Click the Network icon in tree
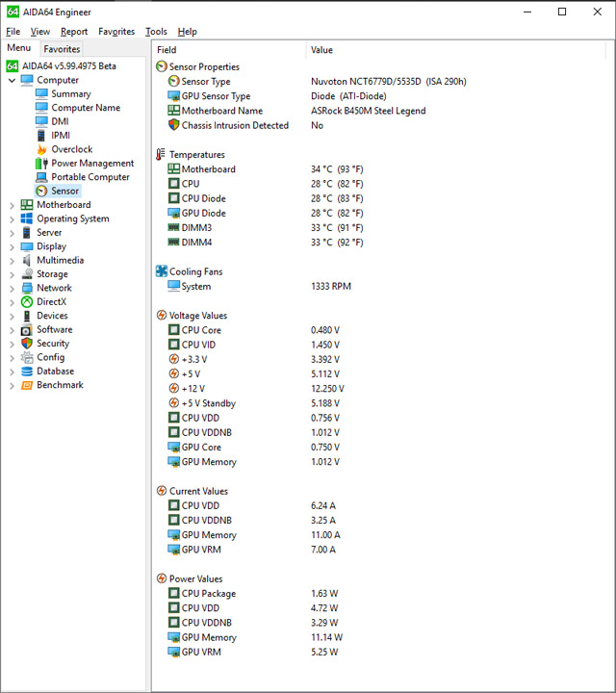Viewport: 616px width, 693px height. point(27,288)
